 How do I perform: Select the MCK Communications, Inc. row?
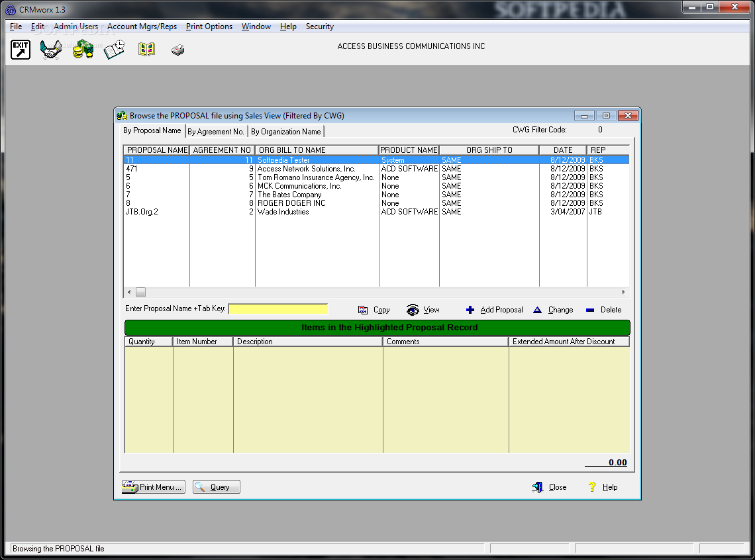click(x=377, y=186)
